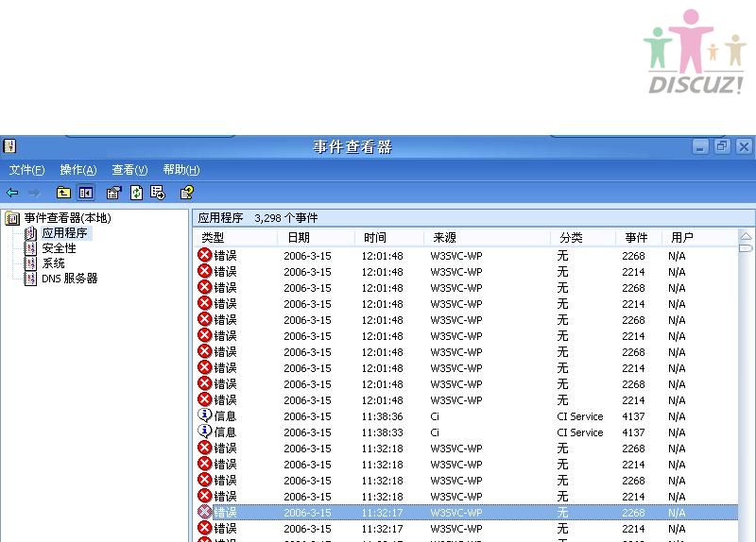The width and height of the screenshot is (756, 542).
Task: Click the info icon in the 11:38:36 row
Action: (x=205, y=415)
